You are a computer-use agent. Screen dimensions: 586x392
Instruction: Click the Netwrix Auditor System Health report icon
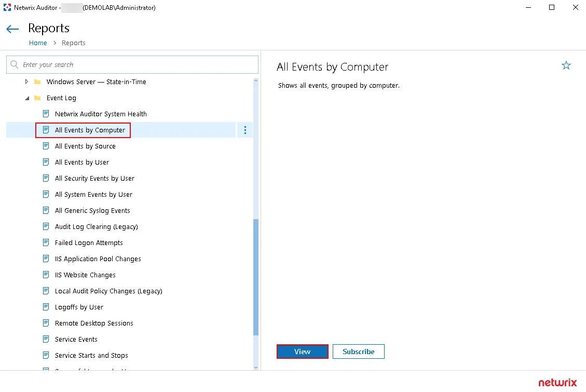click(x=46, y=114)
